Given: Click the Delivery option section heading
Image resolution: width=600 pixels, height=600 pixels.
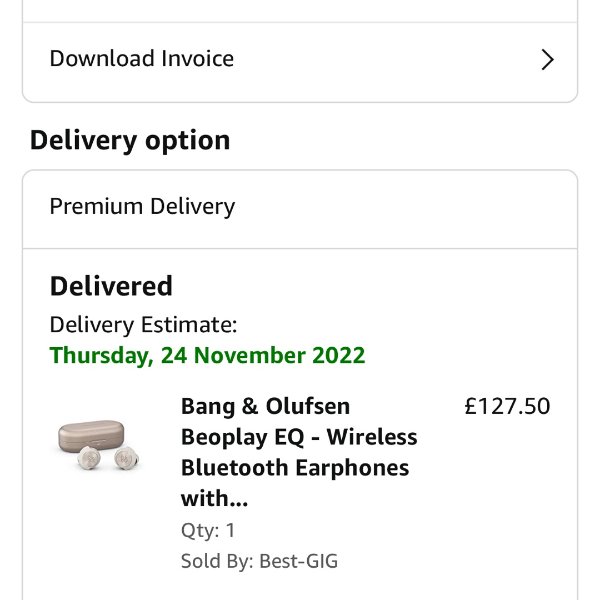Looking at the screenshot, I should click(x=130, y=140).
